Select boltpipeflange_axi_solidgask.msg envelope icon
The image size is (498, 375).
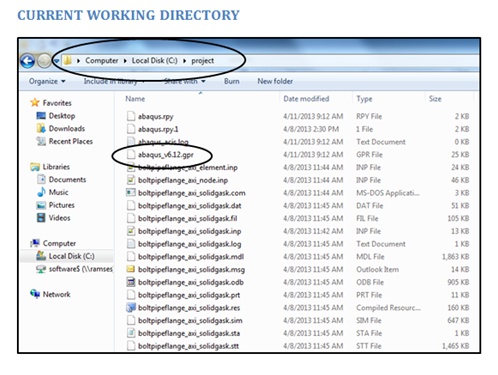coord(131,269)
